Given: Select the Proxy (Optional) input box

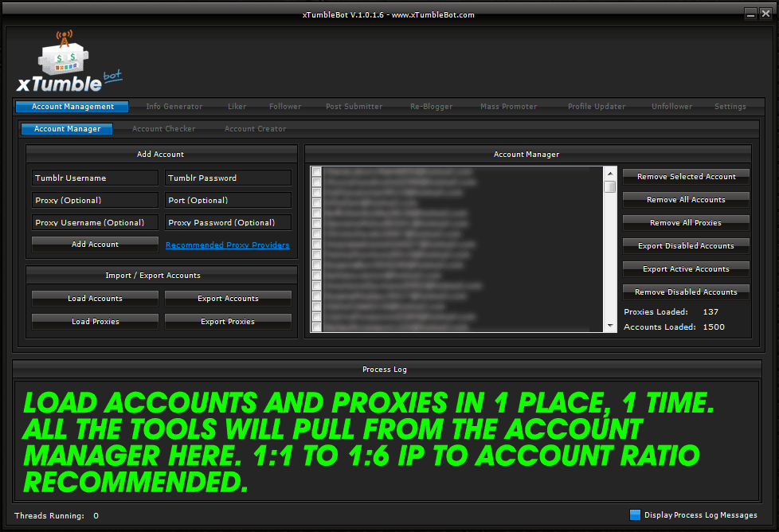Looking at the screenshot, I should tap(95, 200).
